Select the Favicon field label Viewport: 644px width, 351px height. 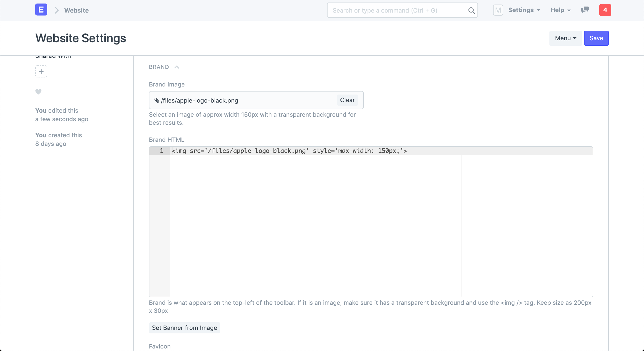click(x=159, y=346)
